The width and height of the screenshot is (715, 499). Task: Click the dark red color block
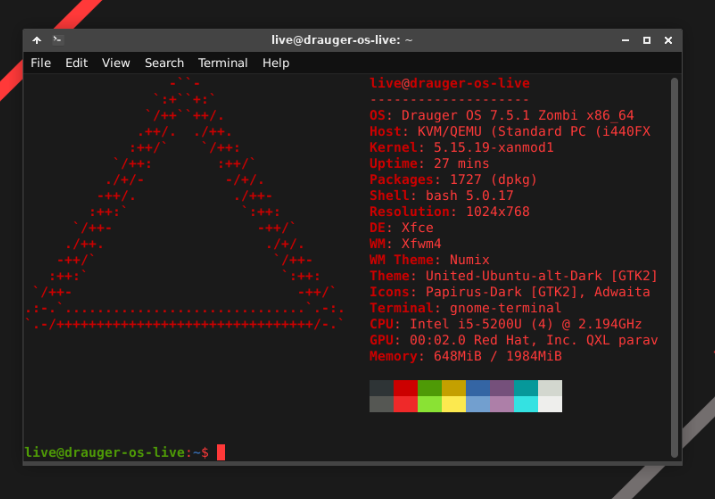(x=405, y=388)
